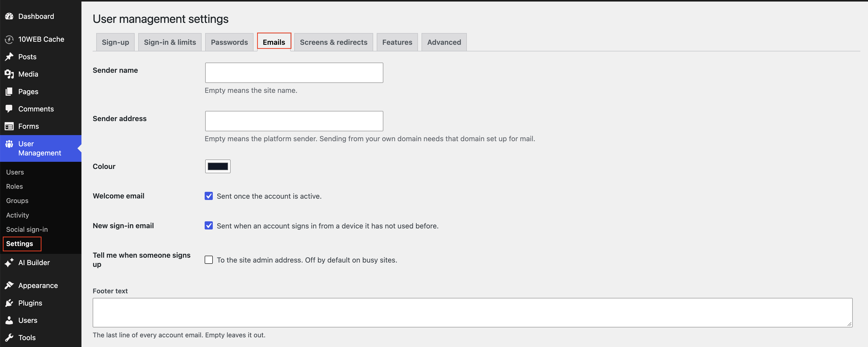Click the 10WEB Cache speed icon

9,39
